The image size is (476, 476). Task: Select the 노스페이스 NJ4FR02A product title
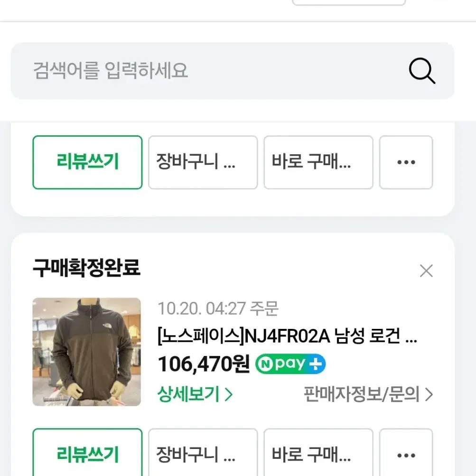287,337
